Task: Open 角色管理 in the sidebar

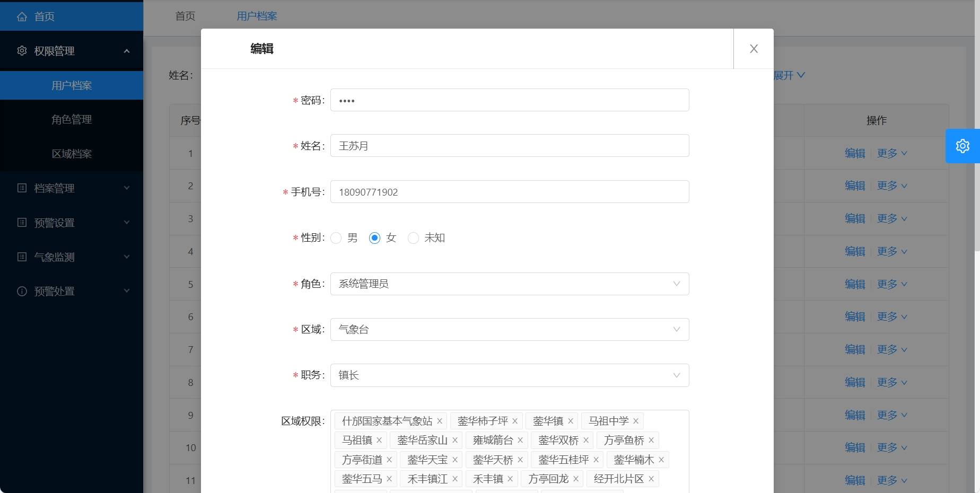Action: click(x=72, y=120)
